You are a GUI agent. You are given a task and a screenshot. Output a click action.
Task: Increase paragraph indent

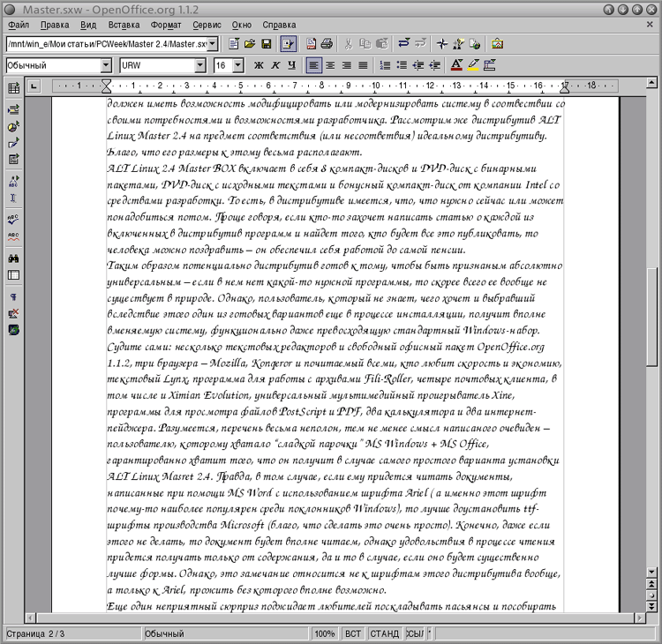434,65
